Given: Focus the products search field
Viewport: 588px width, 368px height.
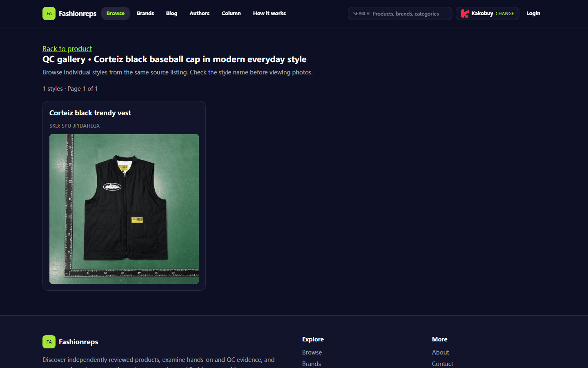Looking at the screenshot, I should [400, 13].
